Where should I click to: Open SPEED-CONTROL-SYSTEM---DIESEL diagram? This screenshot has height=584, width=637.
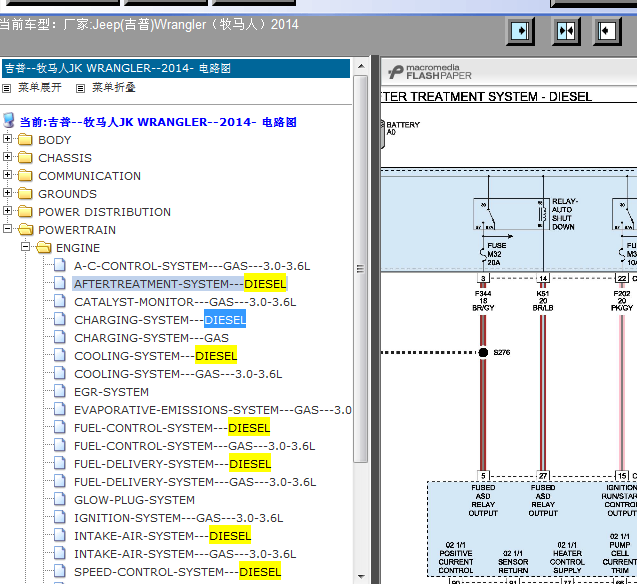(178, 572)
